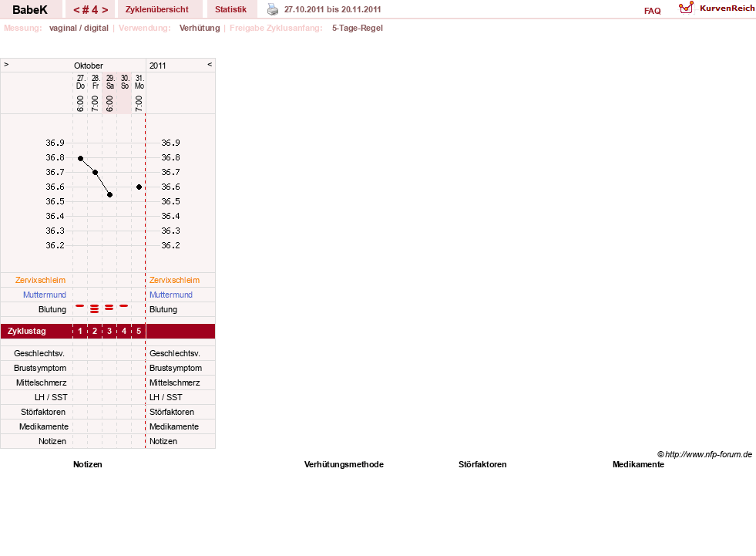Select the temperature point on 27 October
This screenshot has height=556, width=756.
80,158
